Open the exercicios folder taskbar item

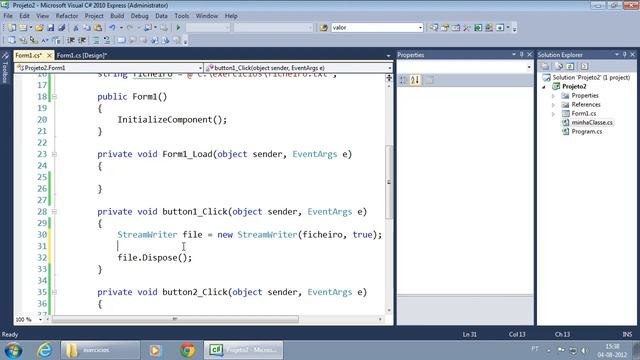(100, 350)
